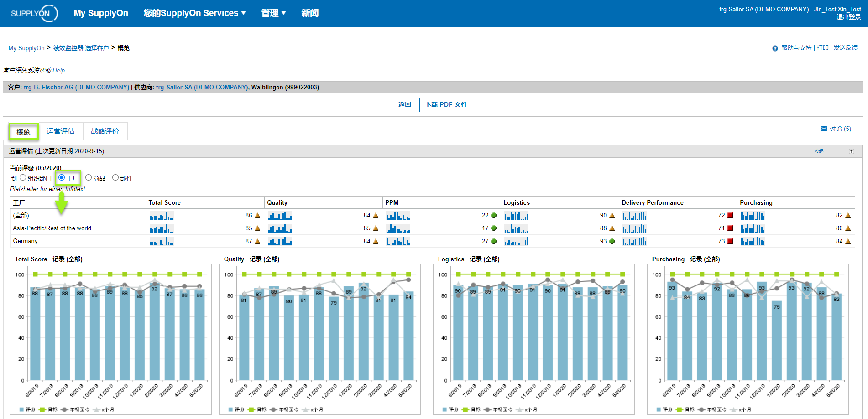The width and height of the screenshot is (868, 419).
Task: Click Quality chart bar labeled 79
Action: click(334, 338)
